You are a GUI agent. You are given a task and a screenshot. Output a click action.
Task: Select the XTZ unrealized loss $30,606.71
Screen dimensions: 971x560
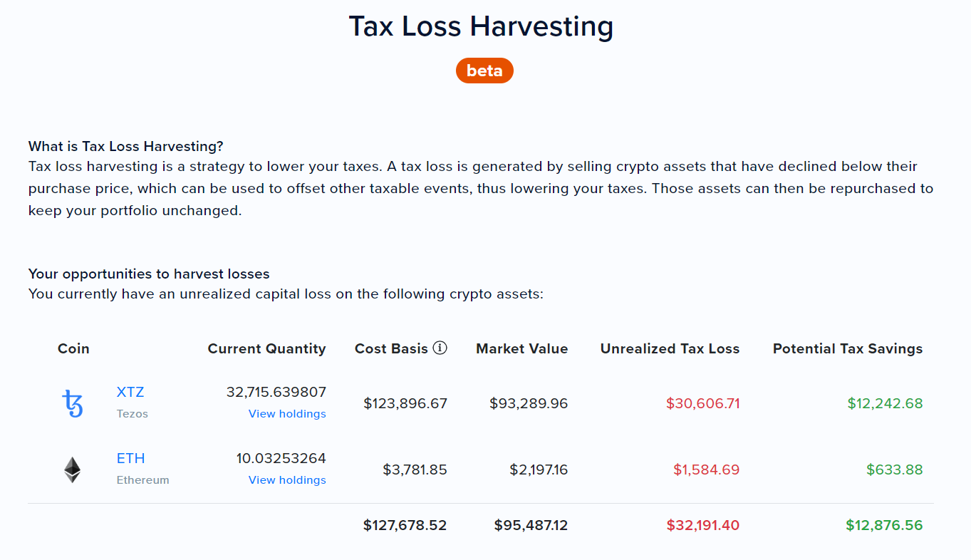[x=703, y=403]
